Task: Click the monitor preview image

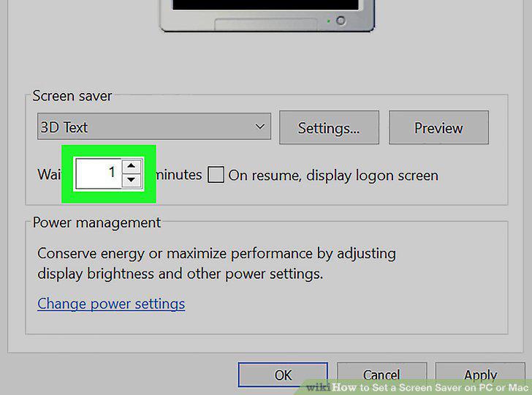Action: point(267,15)
